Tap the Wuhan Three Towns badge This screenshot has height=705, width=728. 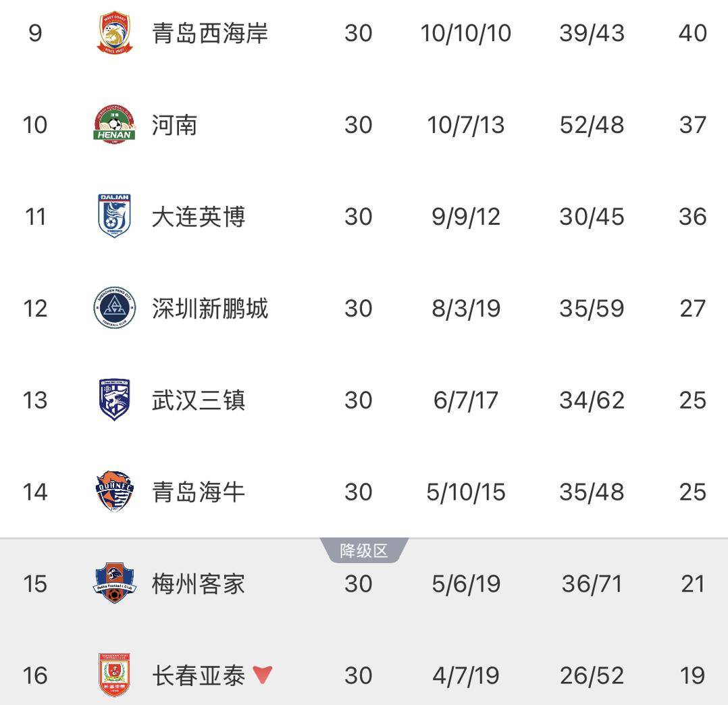pyautogui.click(x=114, y=400)
